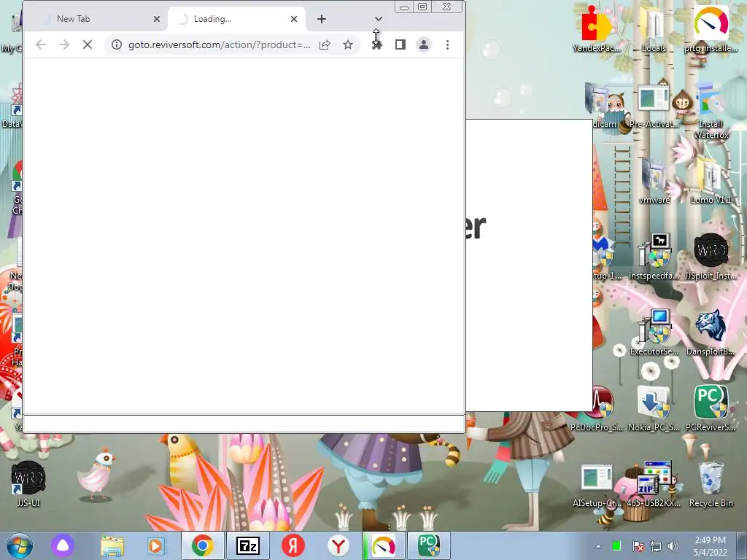Expand the tab search chevron
The height and width of the screenshot is (560, 747).
pos(379,19)
